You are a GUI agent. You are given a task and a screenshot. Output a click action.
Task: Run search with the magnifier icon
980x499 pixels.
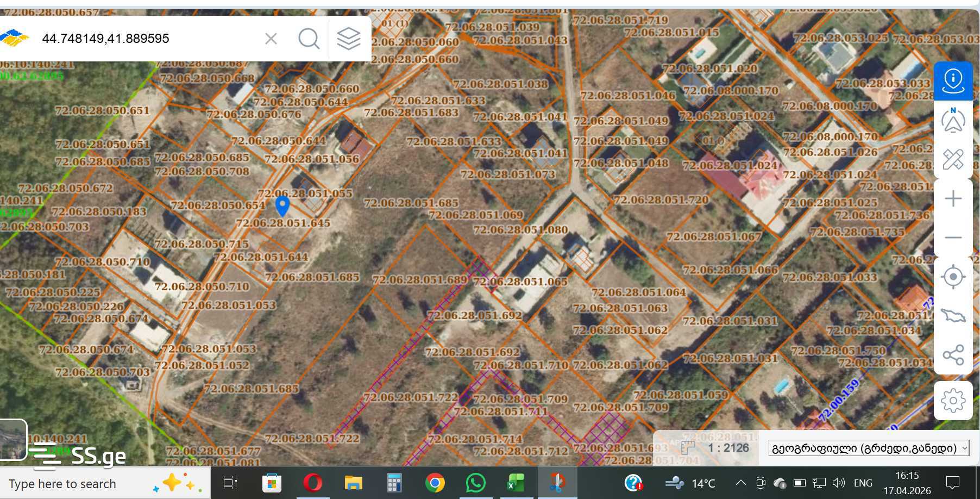pos(309,39)
